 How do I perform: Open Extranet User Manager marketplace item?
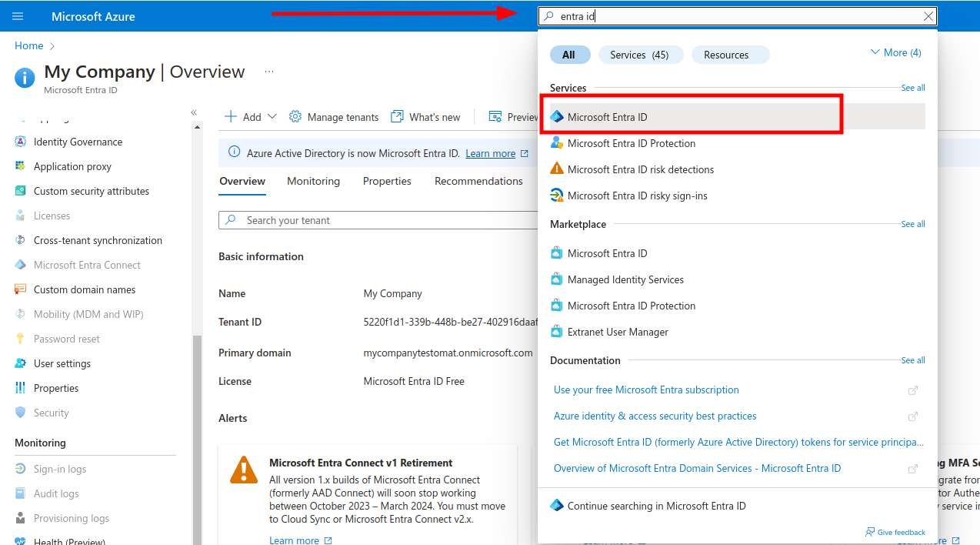[617, 332]
